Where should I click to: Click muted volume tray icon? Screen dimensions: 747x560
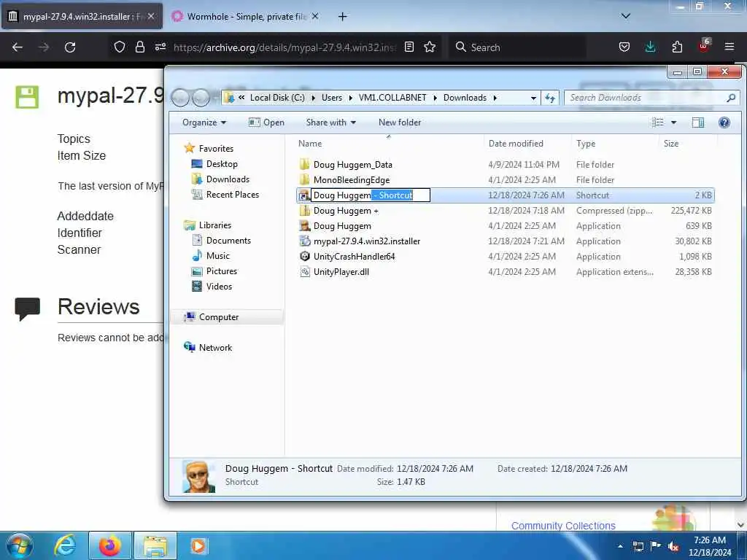pyautogui.click(x=673, y=546)
